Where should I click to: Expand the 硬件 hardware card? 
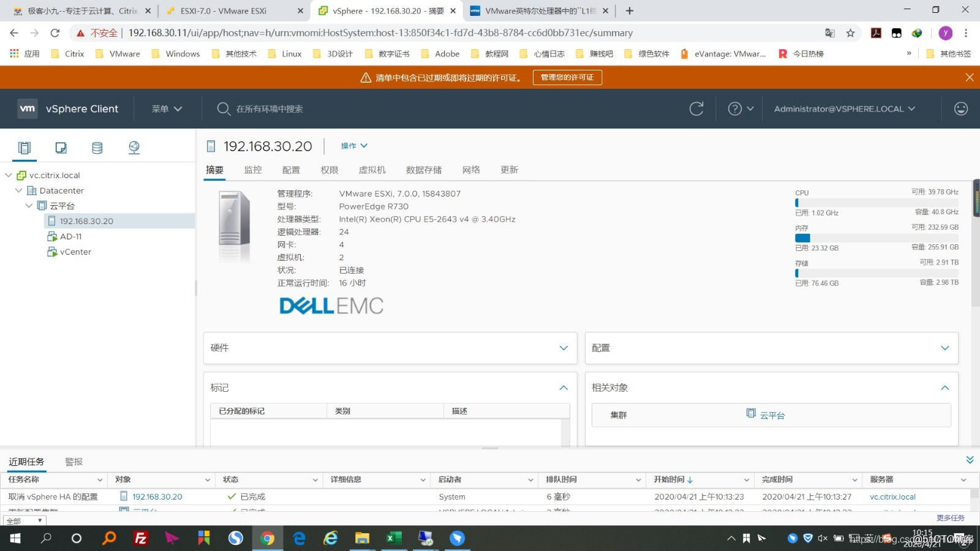563,348
